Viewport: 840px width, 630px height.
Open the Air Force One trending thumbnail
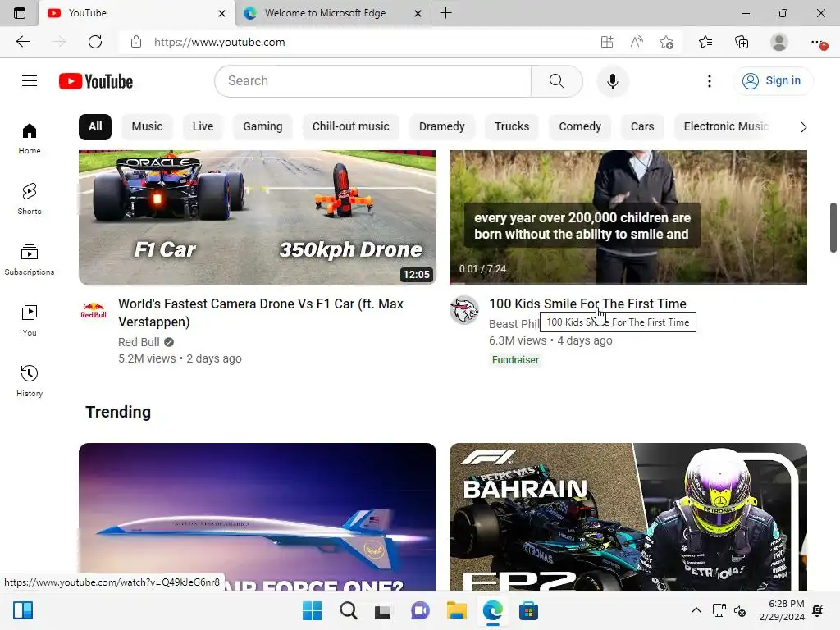coord(258,517)
